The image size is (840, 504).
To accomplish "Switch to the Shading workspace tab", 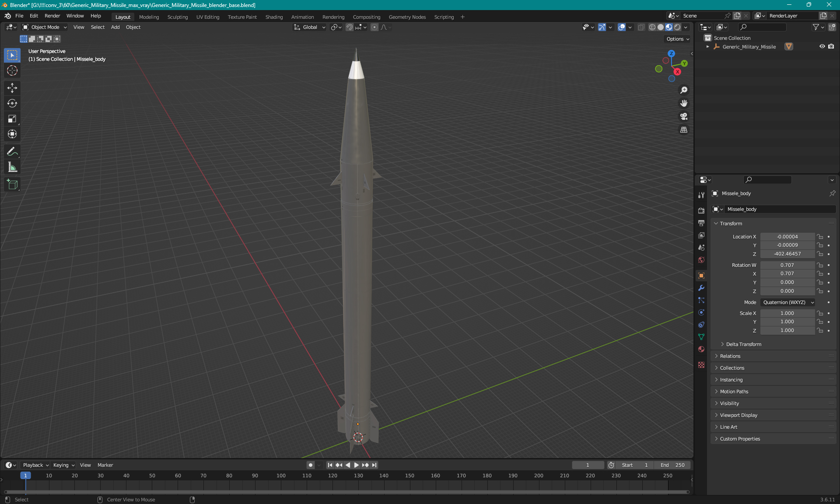I will [274, 17].
